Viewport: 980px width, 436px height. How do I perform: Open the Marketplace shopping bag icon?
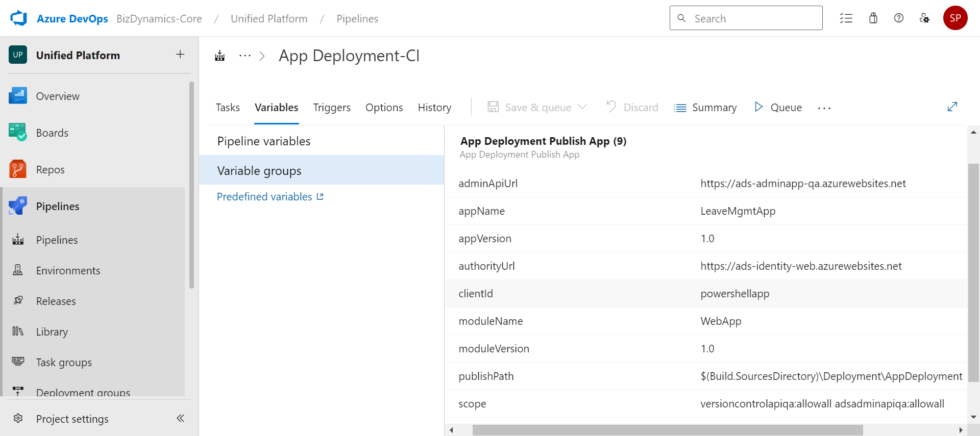click(873, 18)
